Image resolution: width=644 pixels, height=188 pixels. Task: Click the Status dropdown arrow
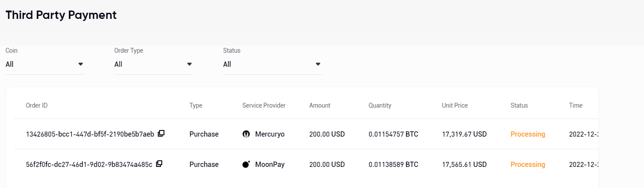[x=318, y=64]
